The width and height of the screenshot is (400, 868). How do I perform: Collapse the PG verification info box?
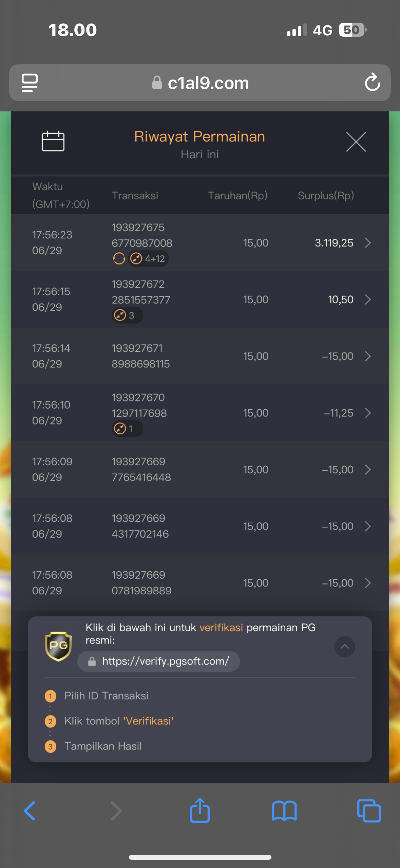pos(345,647)
